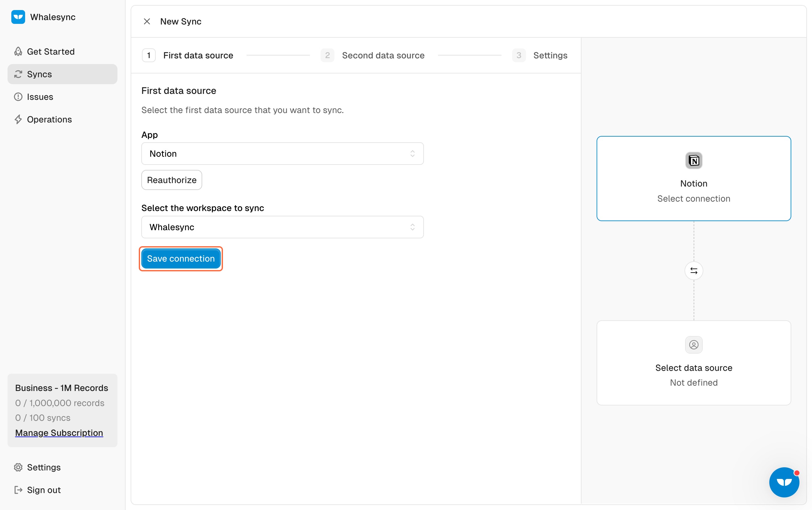Click the placeholder data source avatar icon
Screen dimensions: 812x510
click(x=693, y=345)
